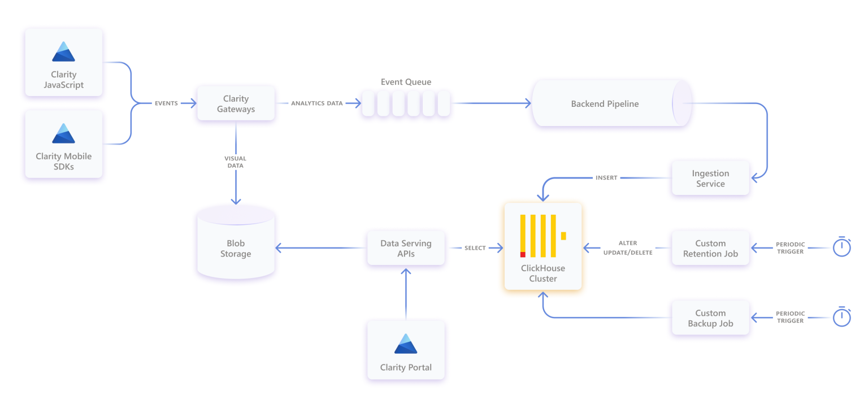This screenshot has width=868, height=408.
Task: Click the stopwatch icon beside Custom Retention Job
Action: click(842, 247)
